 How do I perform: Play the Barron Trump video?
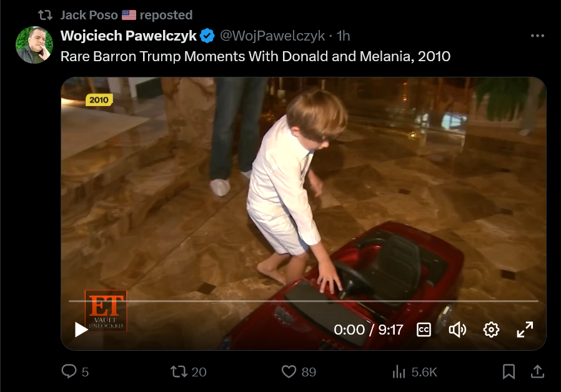[x=81, y=330]
